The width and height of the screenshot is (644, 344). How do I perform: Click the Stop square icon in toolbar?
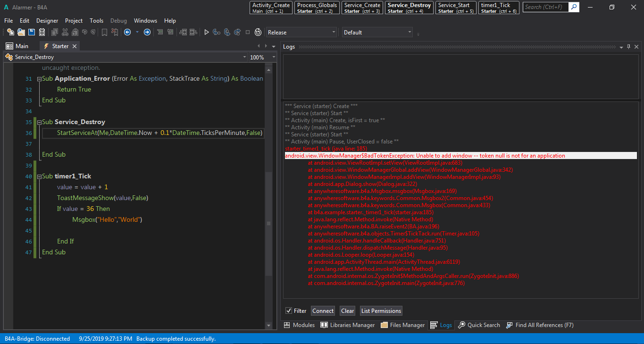click(248, 32)
